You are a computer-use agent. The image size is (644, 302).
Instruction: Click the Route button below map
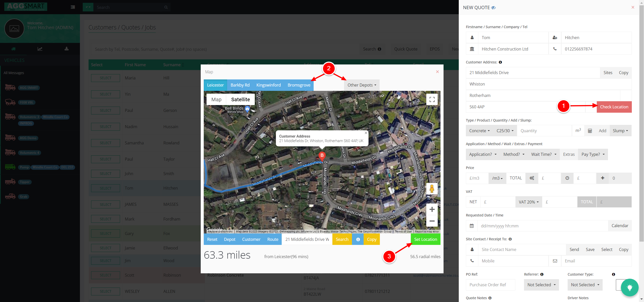pos(273,239)
